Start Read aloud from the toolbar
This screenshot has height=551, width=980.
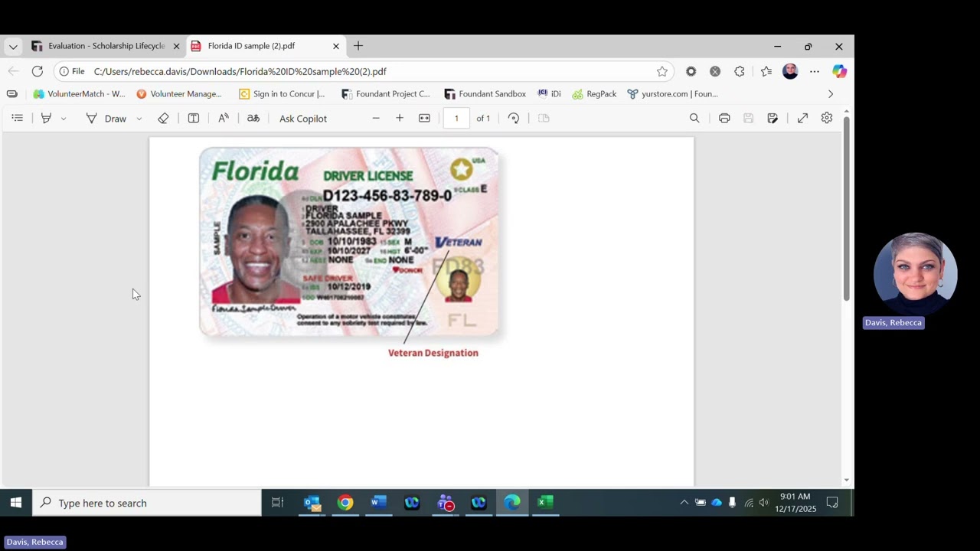pyautogui.click(x=224, y=118)
